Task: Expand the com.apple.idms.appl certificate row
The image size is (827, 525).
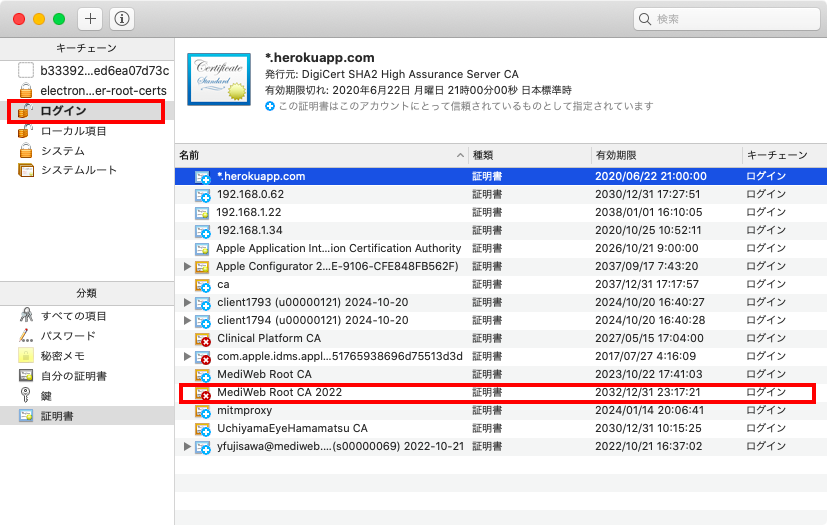Action: tap(187, 356)
